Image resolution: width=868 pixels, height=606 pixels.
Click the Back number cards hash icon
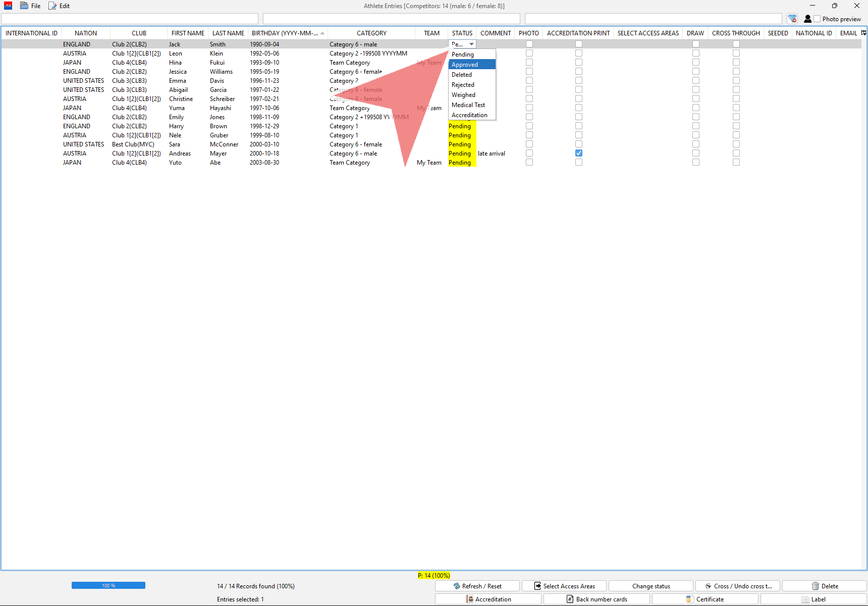(570, 599)
